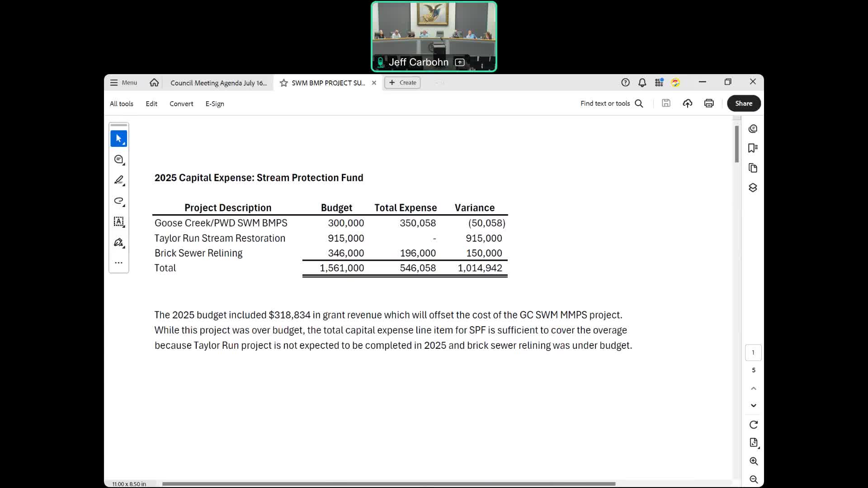Star the SWM BMP PROJECT document
The height and width of the screenshot is (488, 868).
pos(283,83)
